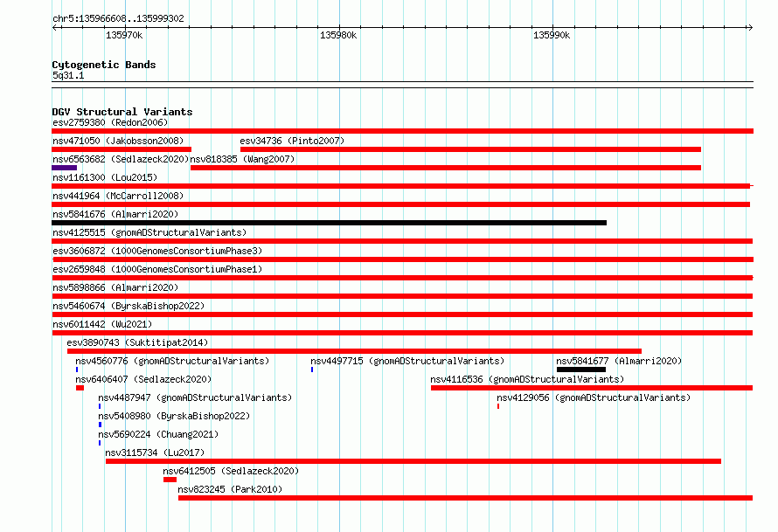
Task: Click the nsv5898866 (Almarri2020) label
Action: point(115,287)
